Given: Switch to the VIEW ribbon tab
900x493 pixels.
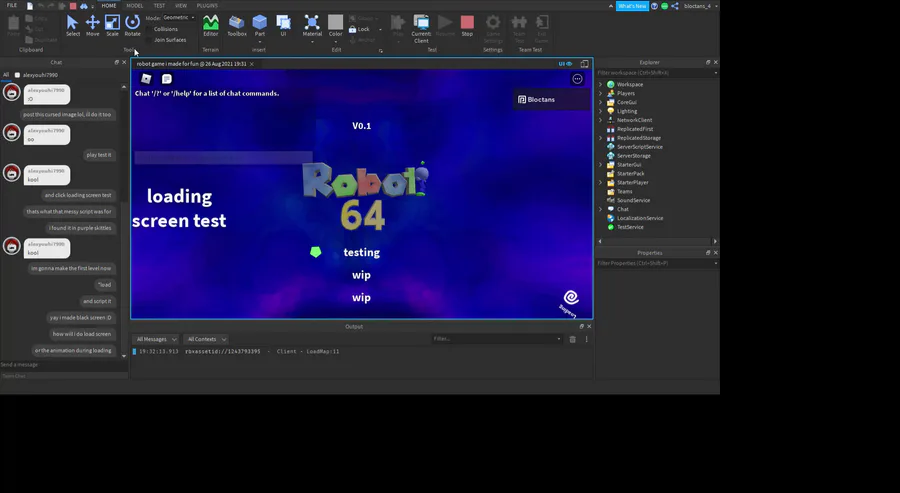Looking at the screenshot, I should point(181,6).
